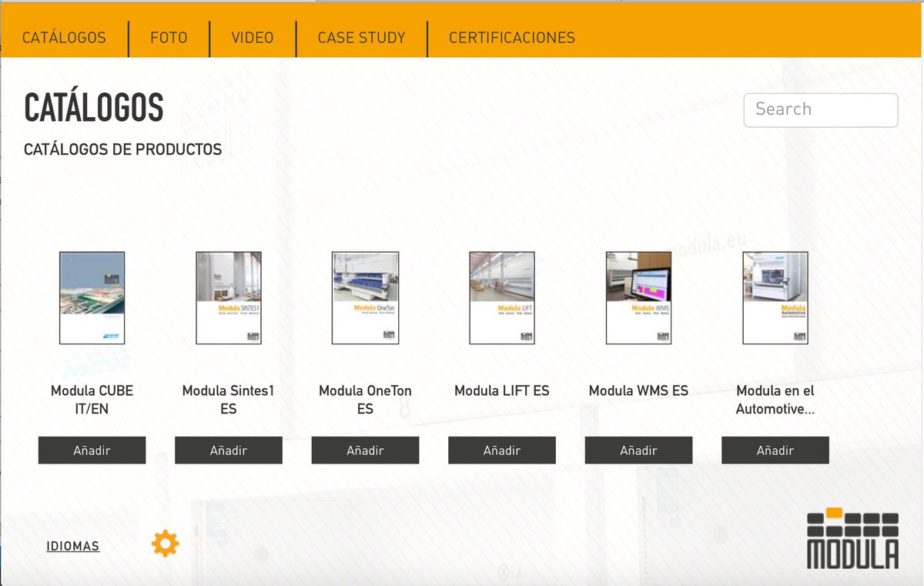
Task: Open the CASE STUDY tab
Action: point(361,37)
